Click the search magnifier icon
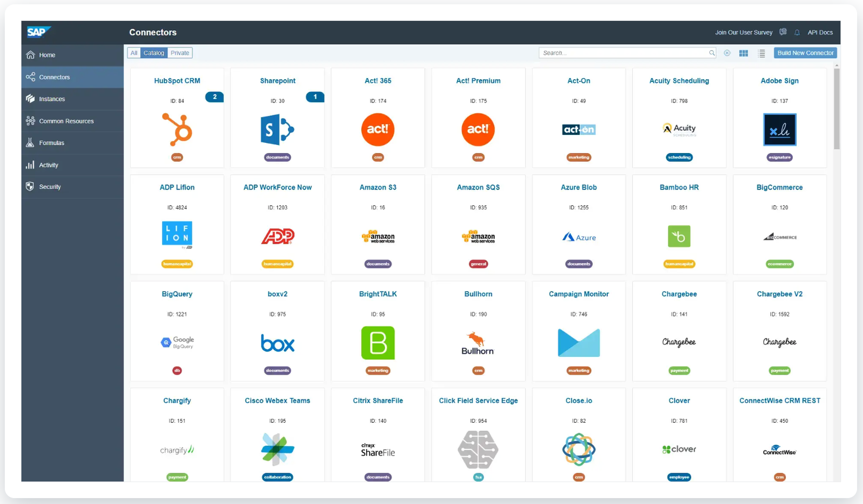 [711, 53]
